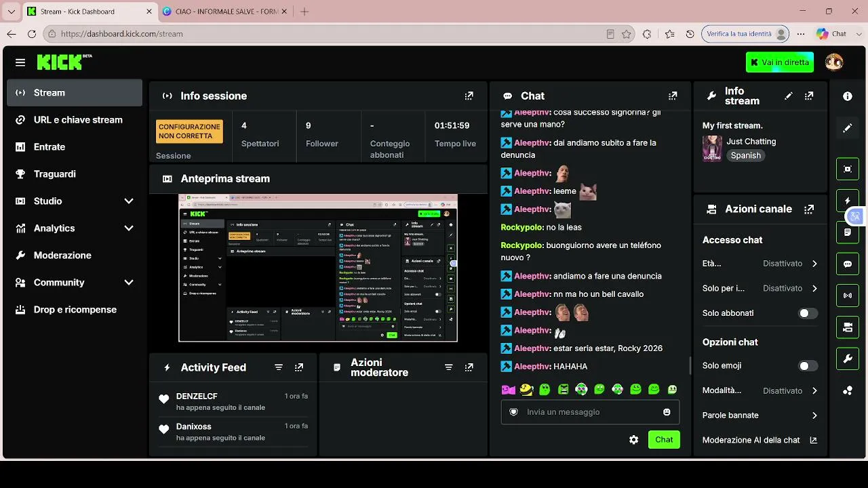Add this page to favorites star
Image resolution: width=868 pixels, height=488 pixels.
click(627, 34)
